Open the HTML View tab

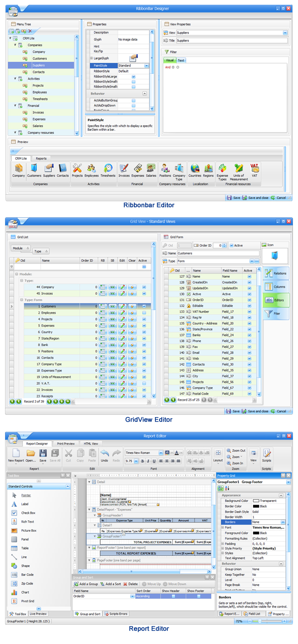pyautogui.click(x=90, y=443)
